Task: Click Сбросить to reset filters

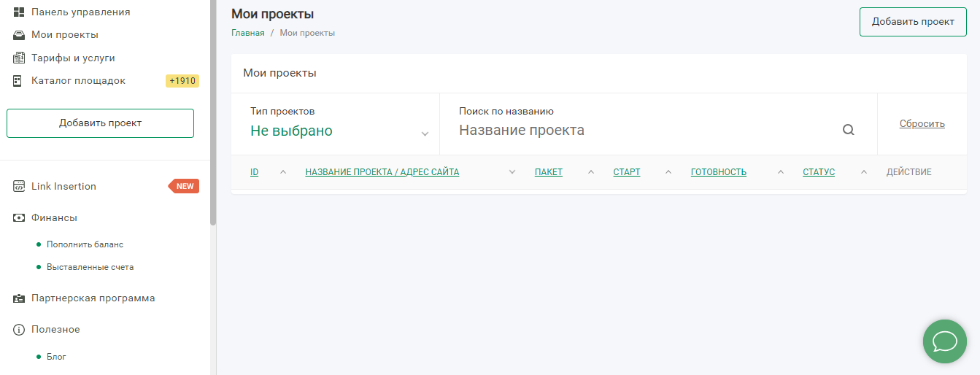Action: [922, 123]
